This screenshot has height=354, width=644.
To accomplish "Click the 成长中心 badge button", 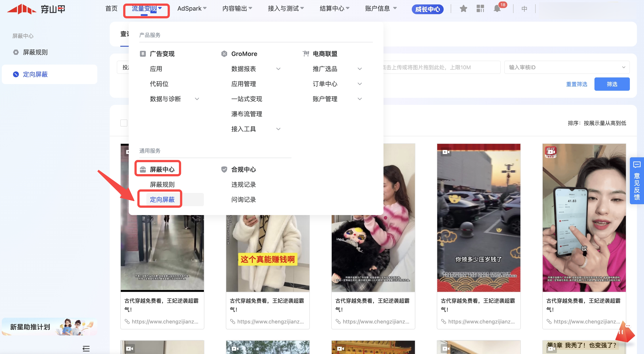I will [427, 9].
